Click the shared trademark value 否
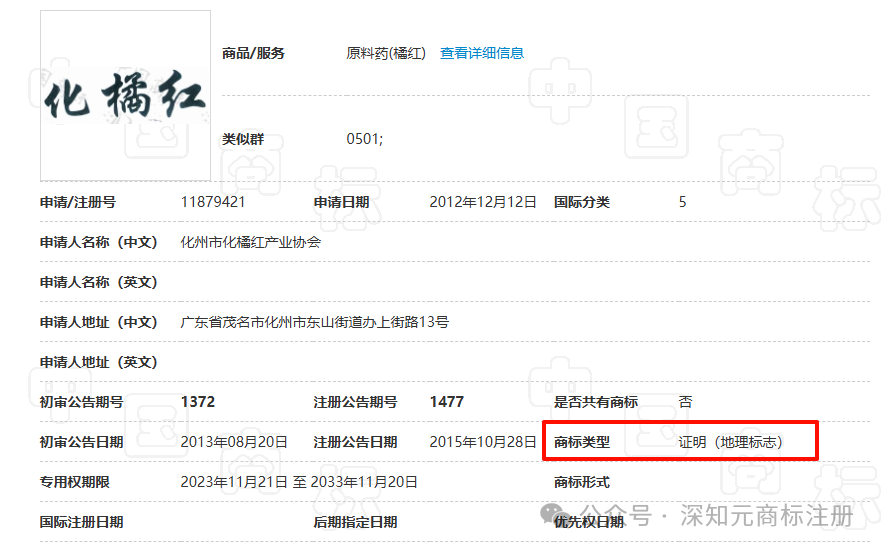This screenshot has width=881, height=550. tap(685, 402)
